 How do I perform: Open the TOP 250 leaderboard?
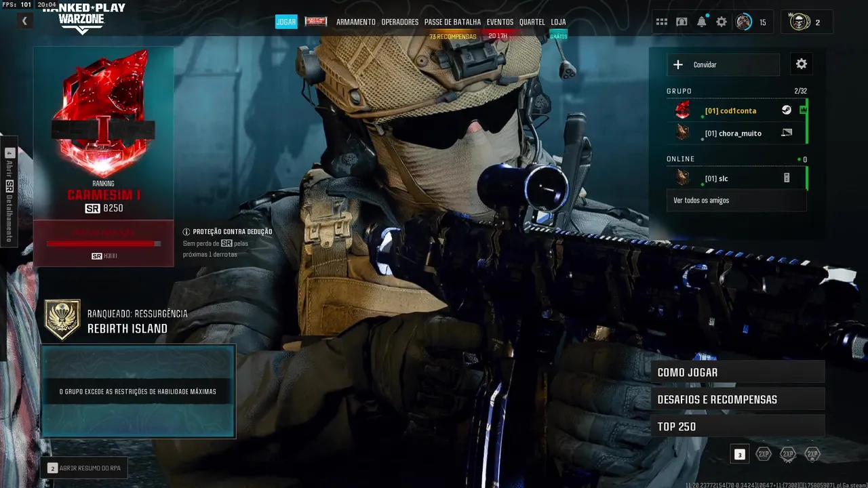[x=738, y=426]
